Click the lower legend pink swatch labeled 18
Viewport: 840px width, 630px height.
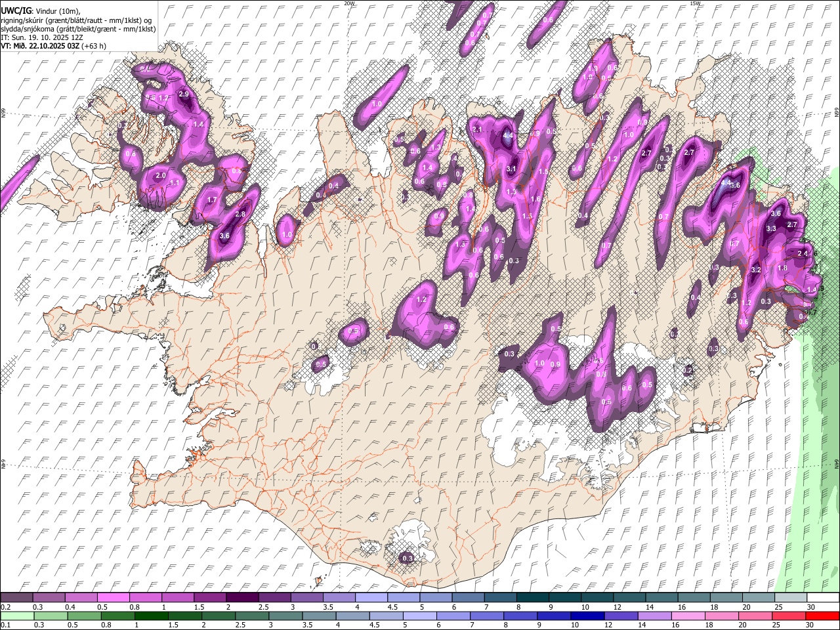(721, 616)
